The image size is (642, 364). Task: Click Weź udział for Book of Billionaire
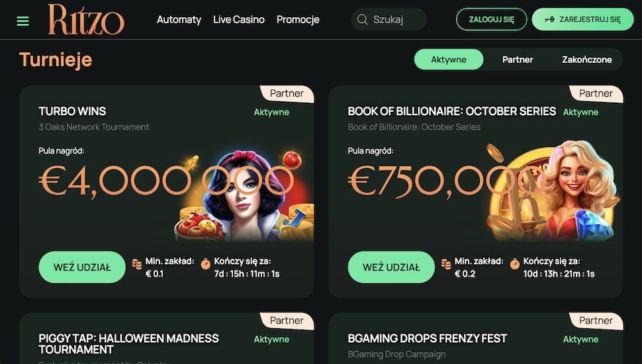tap(391, 267)
